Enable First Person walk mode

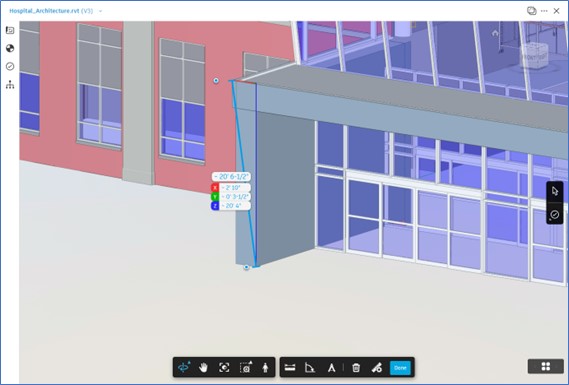265,368
